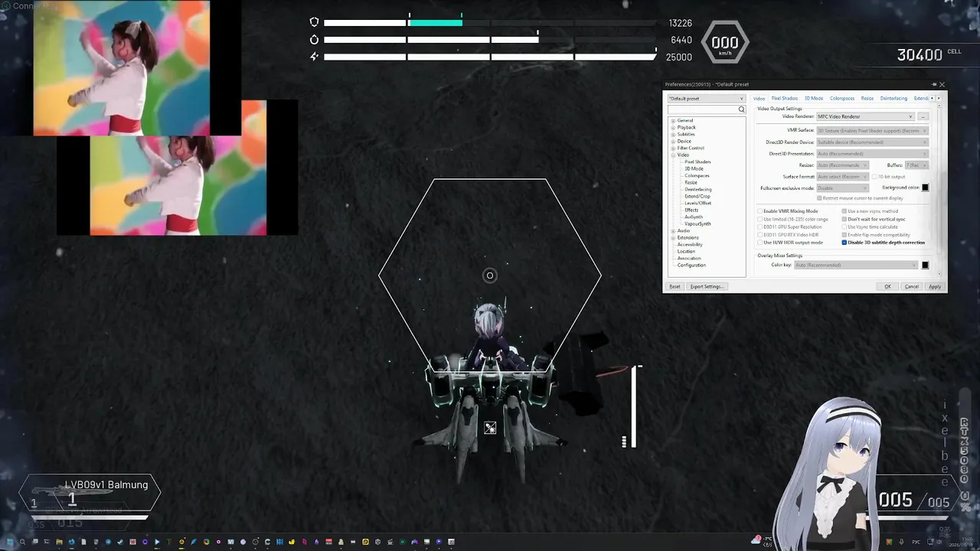980x551 pixels.
Task: Click the magnifier icon in Preferences search
Action: pos(741,109)
